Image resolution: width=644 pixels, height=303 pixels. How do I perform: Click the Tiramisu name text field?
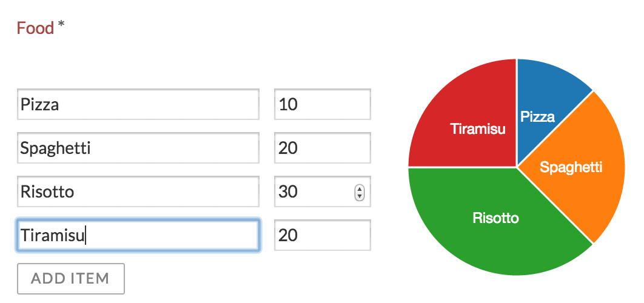(x=138, y=235)
